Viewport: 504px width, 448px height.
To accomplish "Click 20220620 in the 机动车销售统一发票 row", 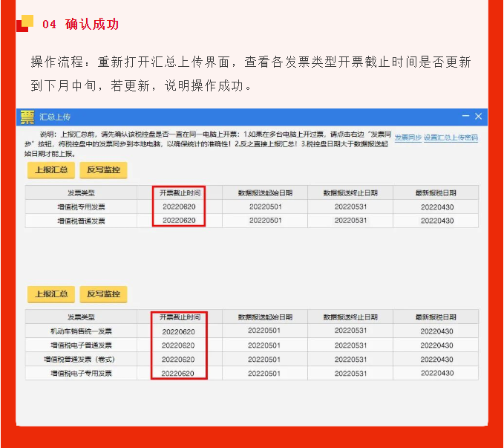I will point(178,332).
